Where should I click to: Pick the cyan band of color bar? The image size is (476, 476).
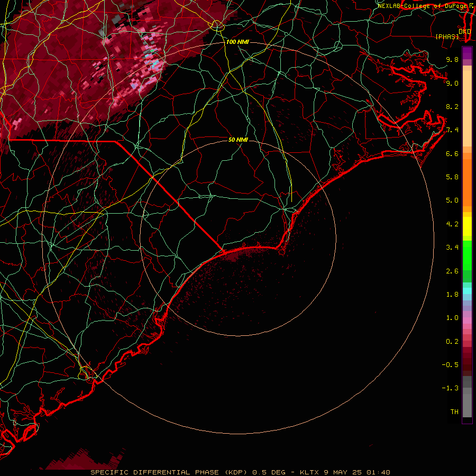point(467,291)
